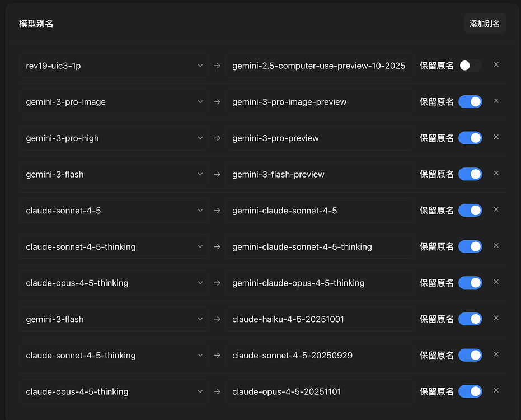Remove the gemini-3-pro-preview alias row

pos(496,137)
